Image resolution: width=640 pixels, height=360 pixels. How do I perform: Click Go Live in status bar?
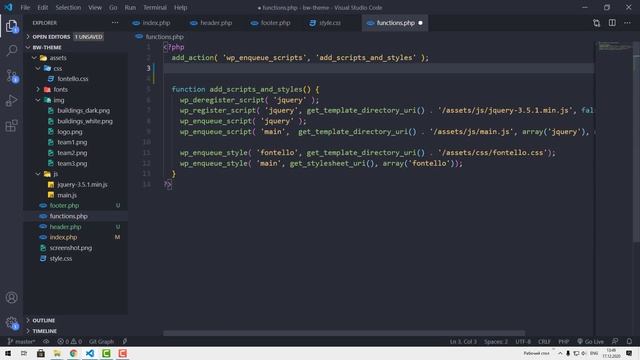tap(590, 341)
